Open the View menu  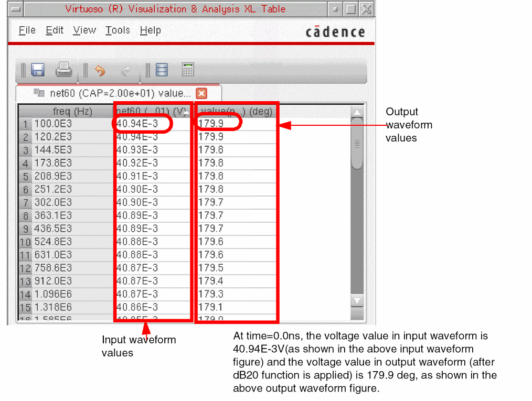tap(84, 30)
